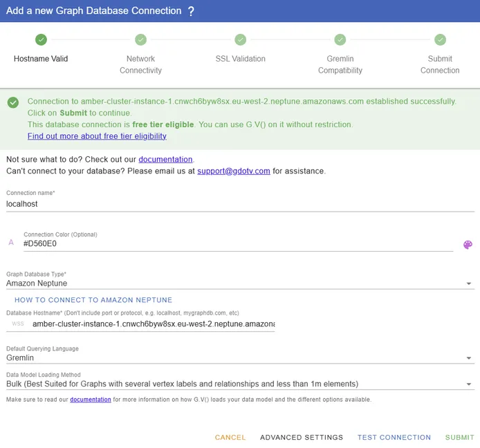Click the colored letter A preview icon
Viewport: 480px width, 448px height.
pyautogui.click(x=11, y=243)
